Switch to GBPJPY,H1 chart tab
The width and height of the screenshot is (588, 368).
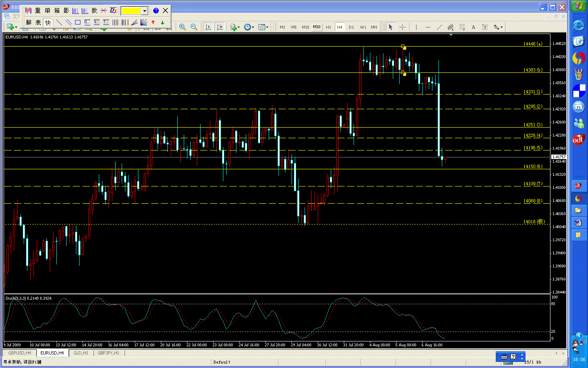[109, 353]
